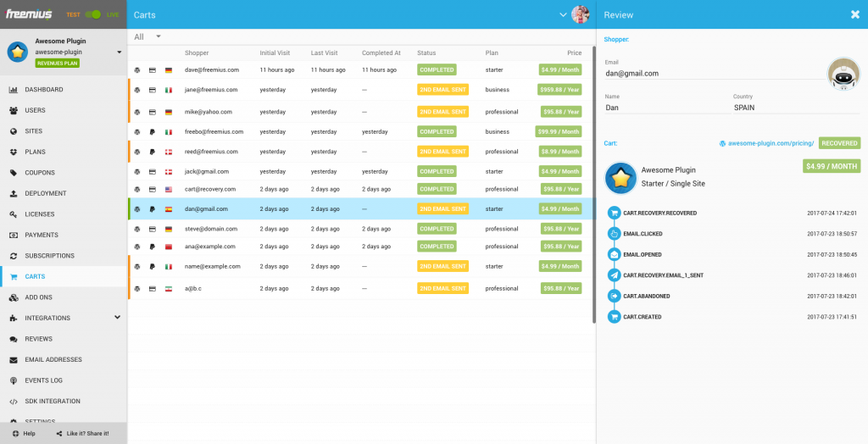The image size is (868, 444).
Task: Click the 2ND EMAIL SENT badge for a@b.c
Action: (x=442, y=288)
